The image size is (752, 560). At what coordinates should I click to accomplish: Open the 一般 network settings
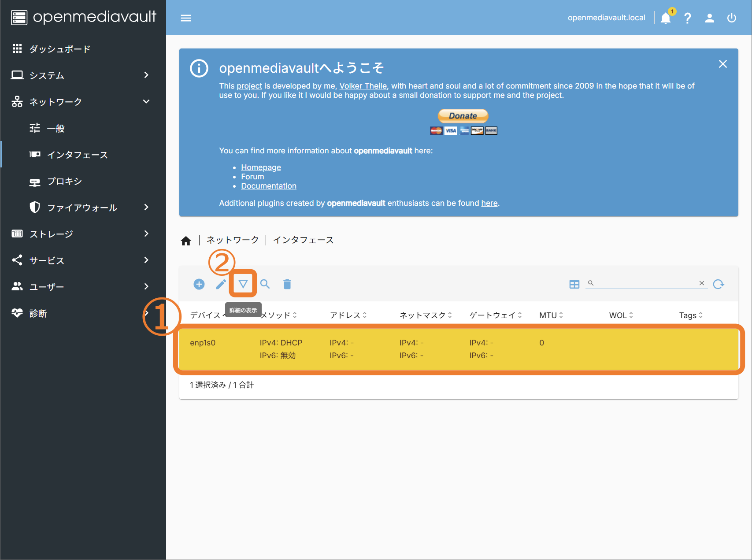click(x=83, y=128)
